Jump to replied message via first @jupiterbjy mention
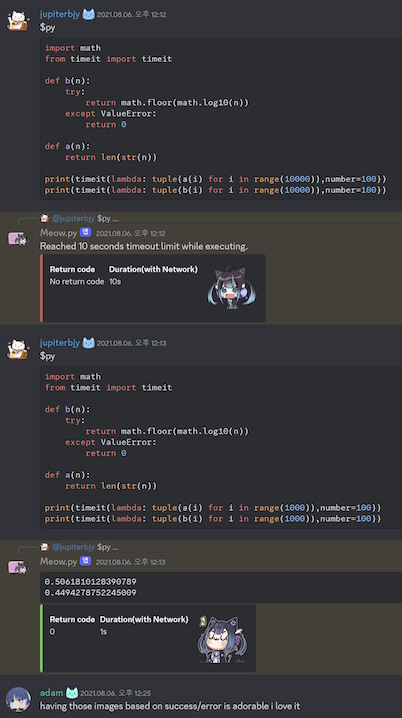The height and width of the screenshot is (718, 402). [x=73, y=218]
